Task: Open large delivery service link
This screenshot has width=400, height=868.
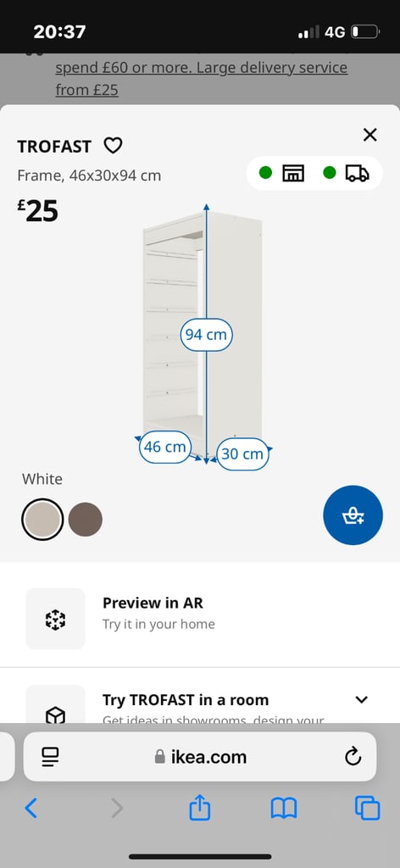Action: [x=202, y=78]
